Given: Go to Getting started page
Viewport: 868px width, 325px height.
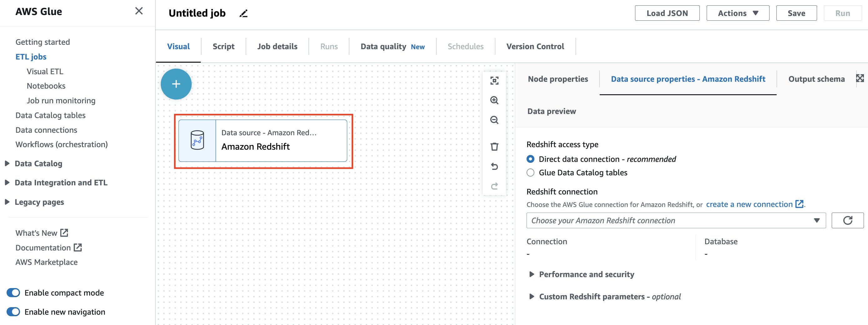Looking at the screenshot, I should pyautogui.click(x=43, y=42).
